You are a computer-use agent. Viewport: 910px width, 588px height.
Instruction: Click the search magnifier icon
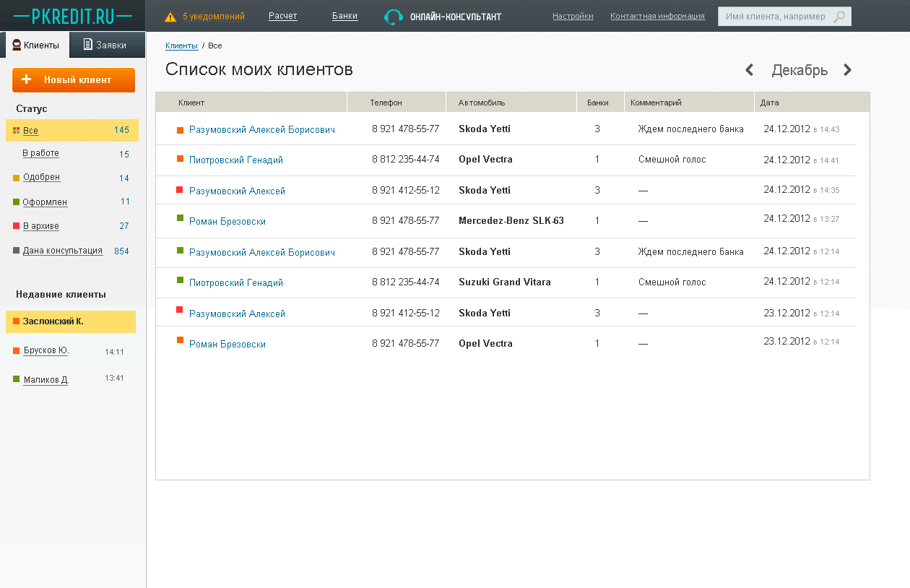click(839, 17)
